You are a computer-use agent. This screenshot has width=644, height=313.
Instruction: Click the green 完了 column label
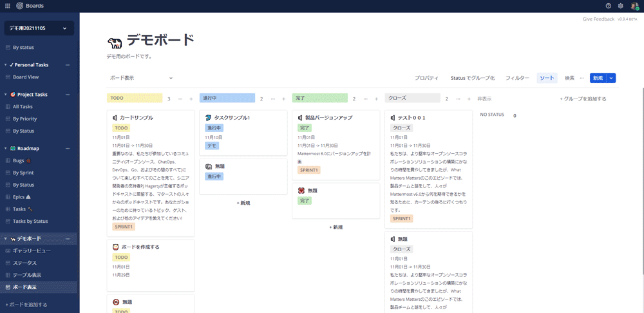coord(320,98)
